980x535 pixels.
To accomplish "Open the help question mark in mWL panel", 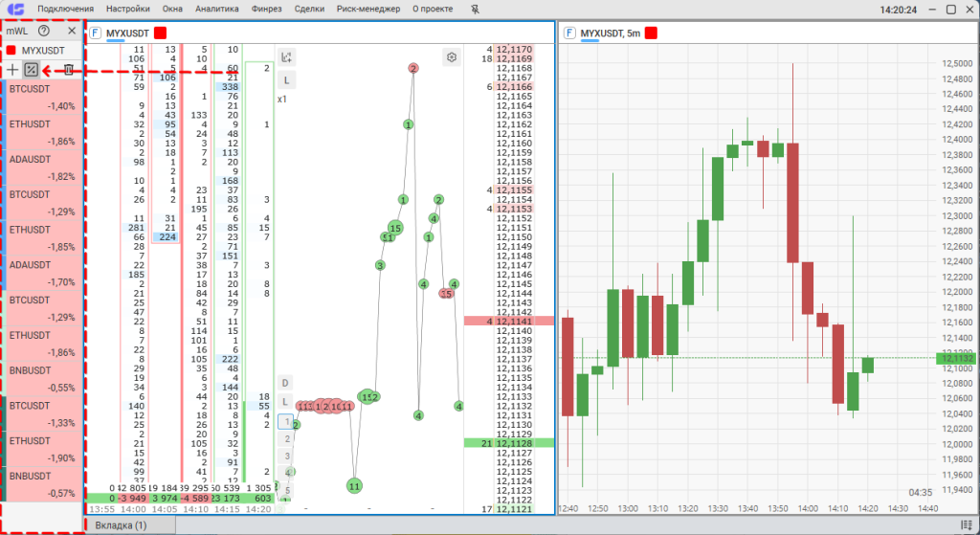I will tap(44, 32).
